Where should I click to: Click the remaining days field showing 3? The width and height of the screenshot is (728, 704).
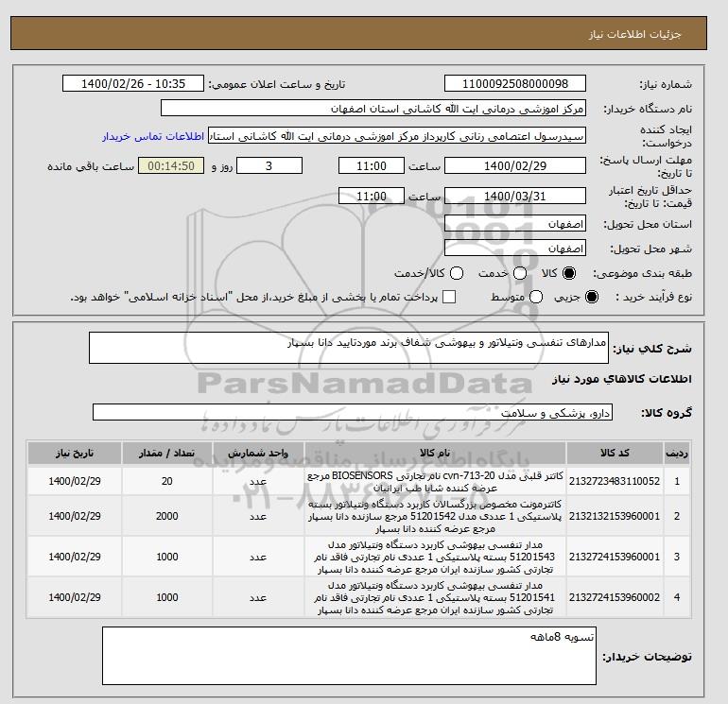pyautogui.click(x=269, y=166)
